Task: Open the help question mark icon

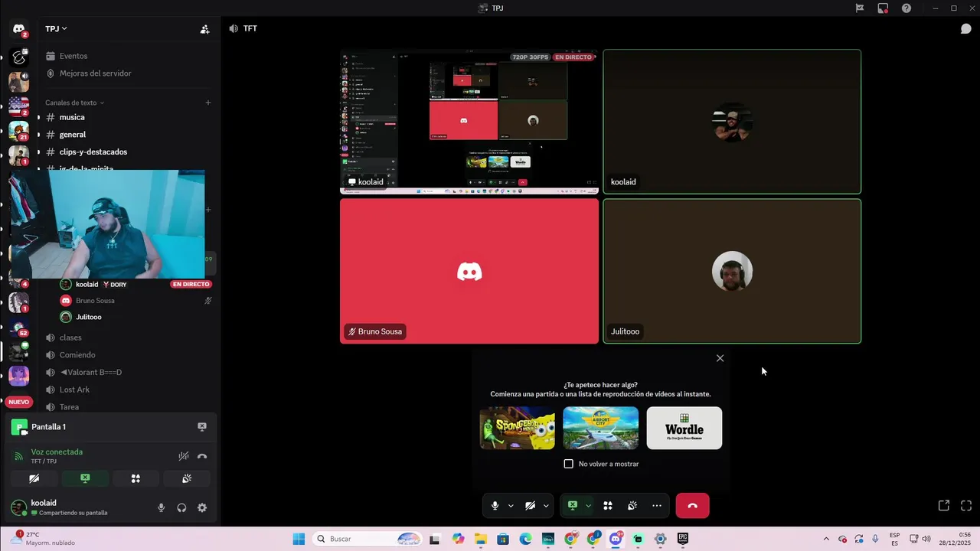Action: click(906, 8)
